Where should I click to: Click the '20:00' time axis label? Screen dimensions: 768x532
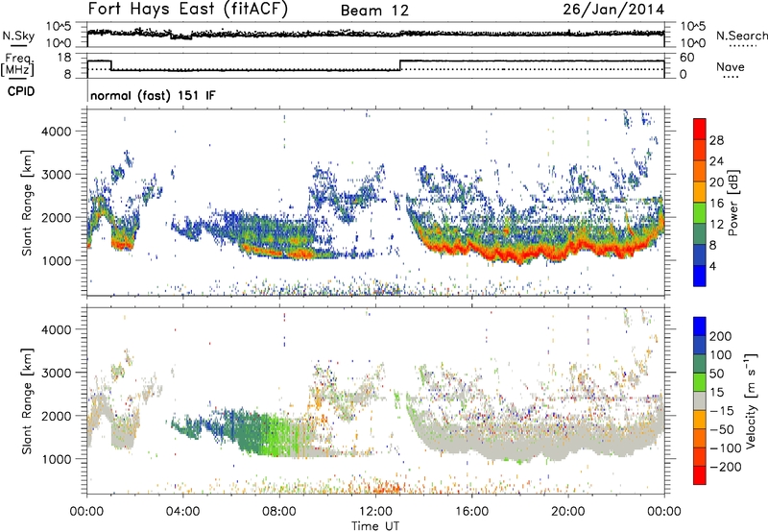point(567,512)
